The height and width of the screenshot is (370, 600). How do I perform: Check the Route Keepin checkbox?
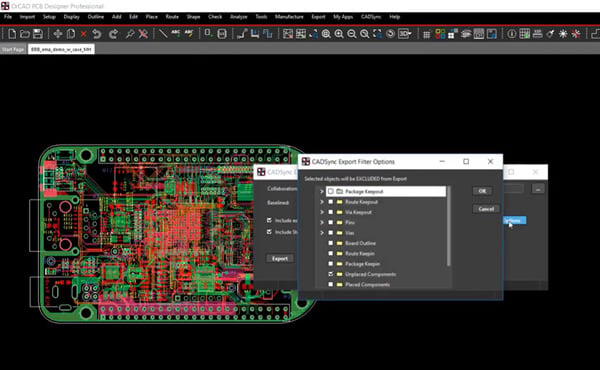point(331,253)
